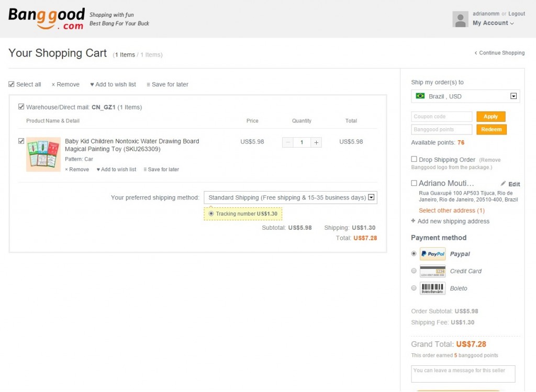Image resolution: width=536 pixels, height=392 pixels.
Task: Click the message for seller text box
Action: pos(463,374)
